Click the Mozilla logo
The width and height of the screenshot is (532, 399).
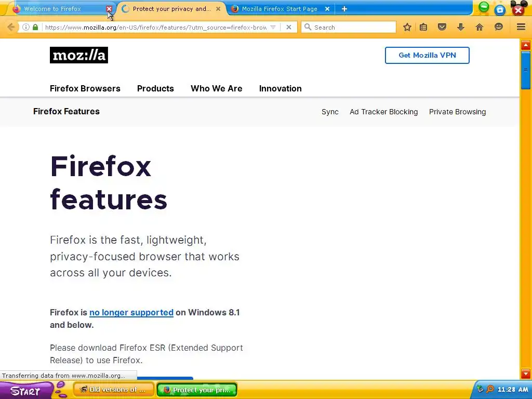79,55
